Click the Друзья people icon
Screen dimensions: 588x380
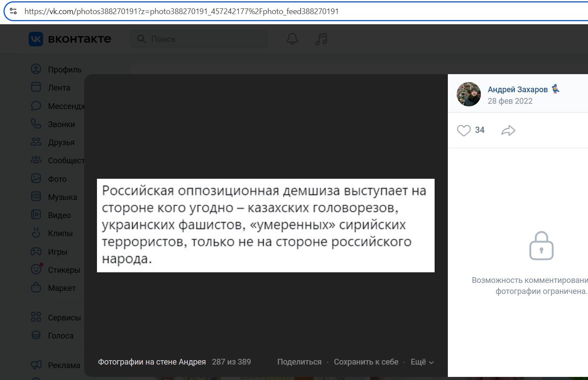click(36, 142)
